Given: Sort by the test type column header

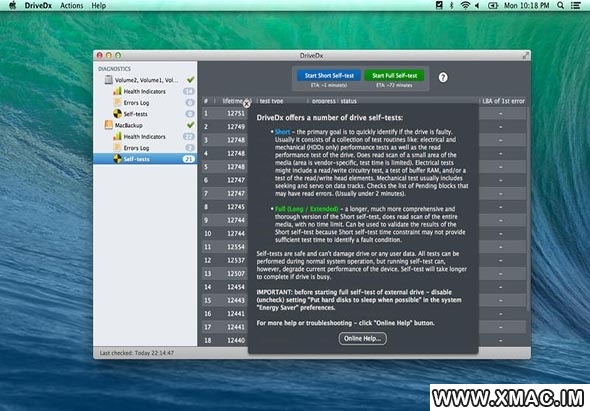Looking at the screenshot, I should coord(282,101).
